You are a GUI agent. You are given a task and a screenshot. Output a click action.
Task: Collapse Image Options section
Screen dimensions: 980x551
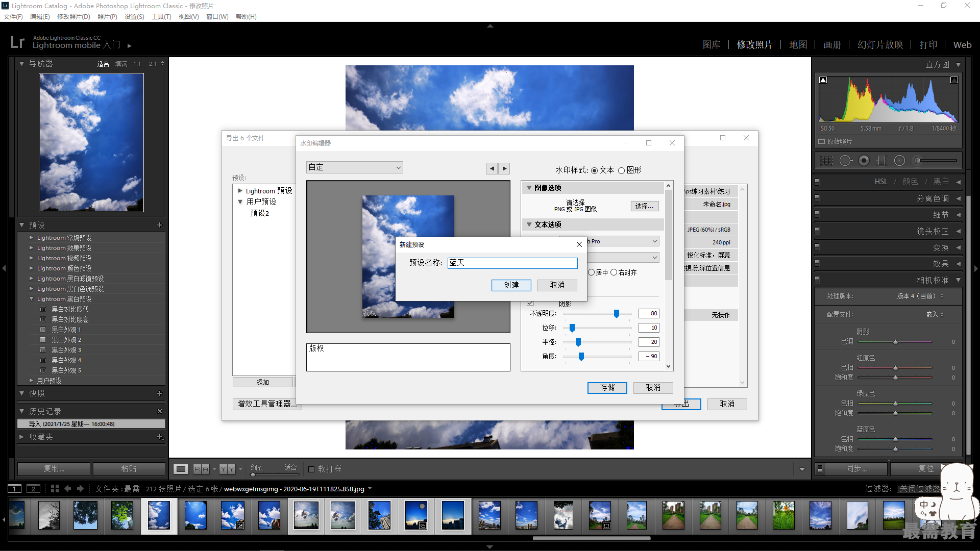529,188
